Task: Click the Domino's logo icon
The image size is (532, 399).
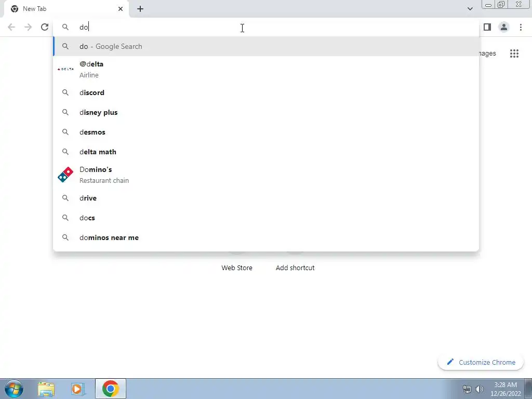Action: click(x=65, y=175)
